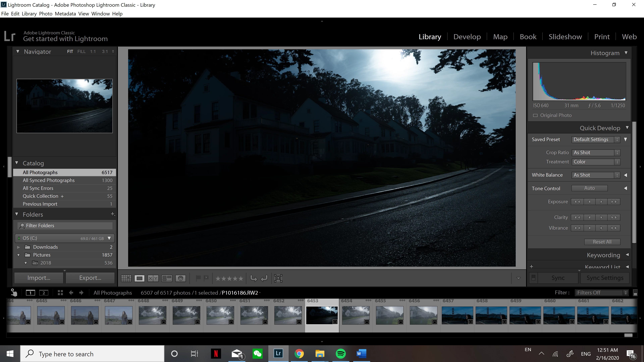Select filmstrip thumbnail 6457

pos(457,315)
